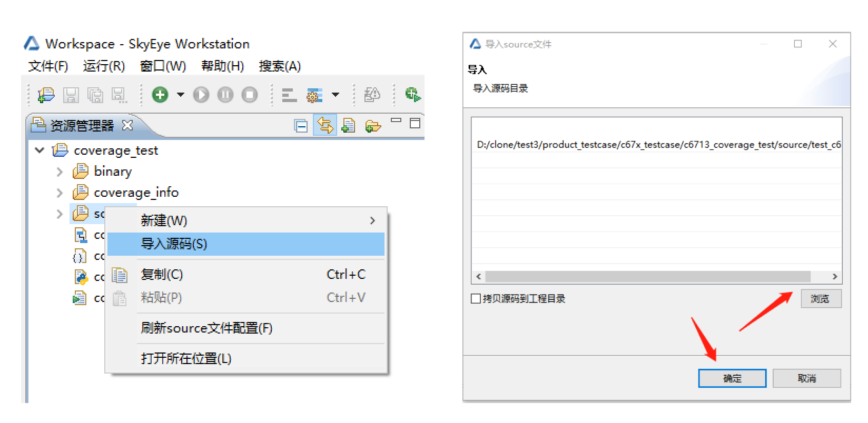Click the Stop icon in toolbar
Screen dimensions: 868x423
coord(250,95)
